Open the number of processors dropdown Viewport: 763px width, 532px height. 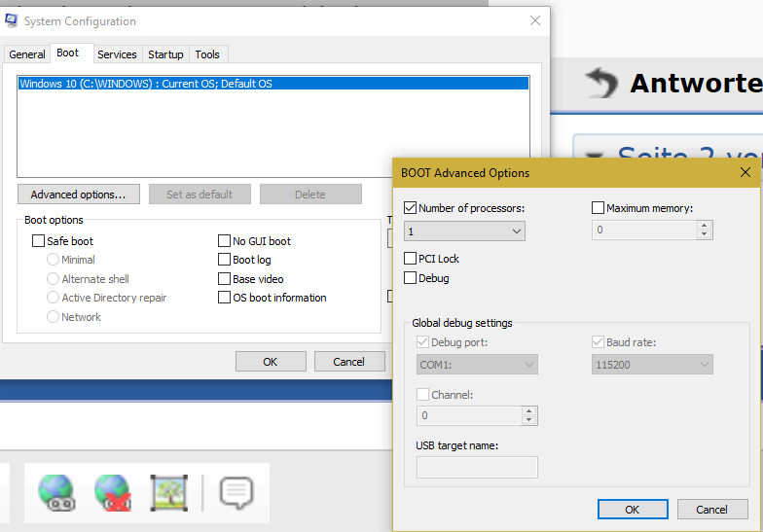(464, 231)
